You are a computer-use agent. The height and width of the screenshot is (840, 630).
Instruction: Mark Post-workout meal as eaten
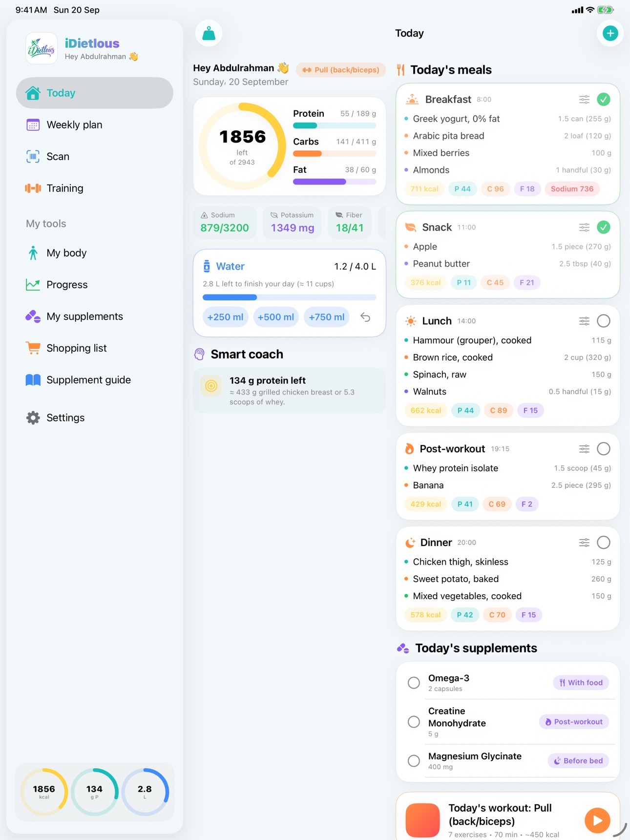(x=604, y=449)
